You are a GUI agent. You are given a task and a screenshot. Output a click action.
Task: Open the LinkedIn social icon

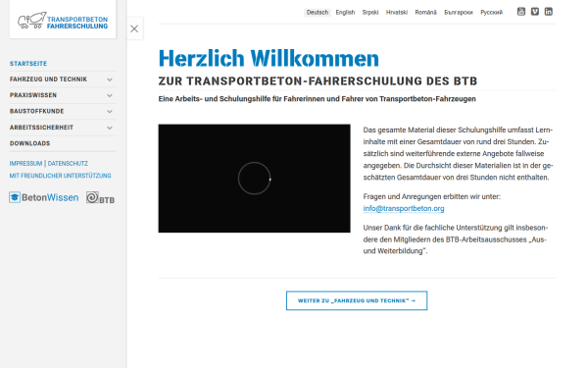tap(548, 12)
